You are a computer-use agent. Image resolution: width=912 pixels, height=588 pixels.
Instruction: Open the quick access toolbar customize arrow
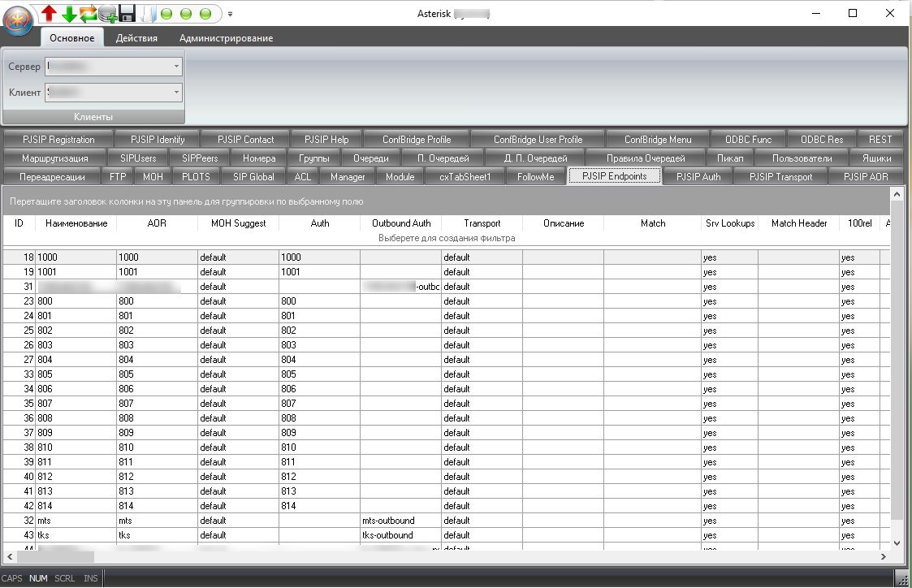pos(231,14)
